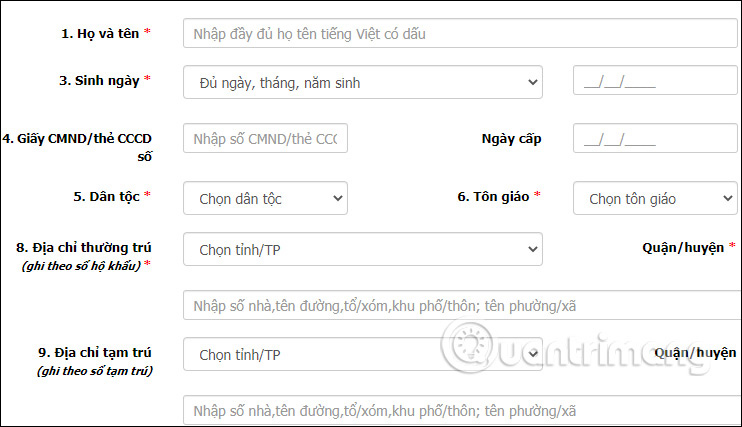Open the Đủ ngày, tháng, năm sinh dropdown
742x427 pixels.
coord(362,82)
